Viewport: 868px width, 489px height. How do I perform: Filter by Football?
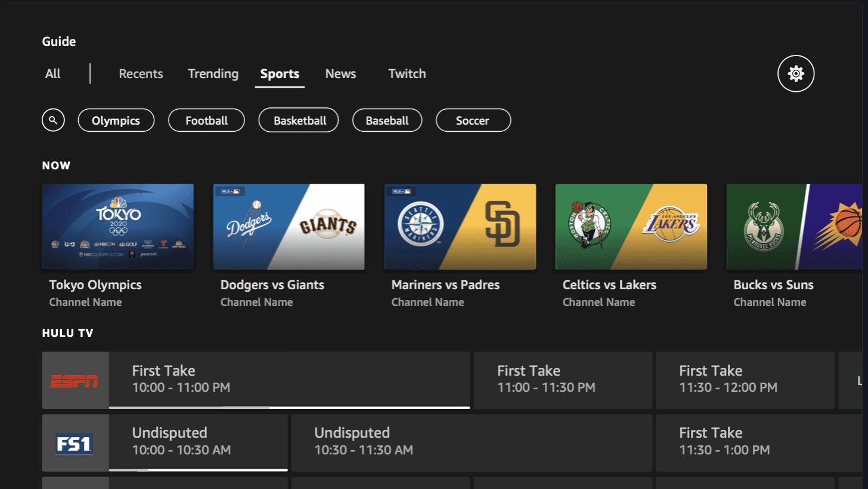pos(207,120)
